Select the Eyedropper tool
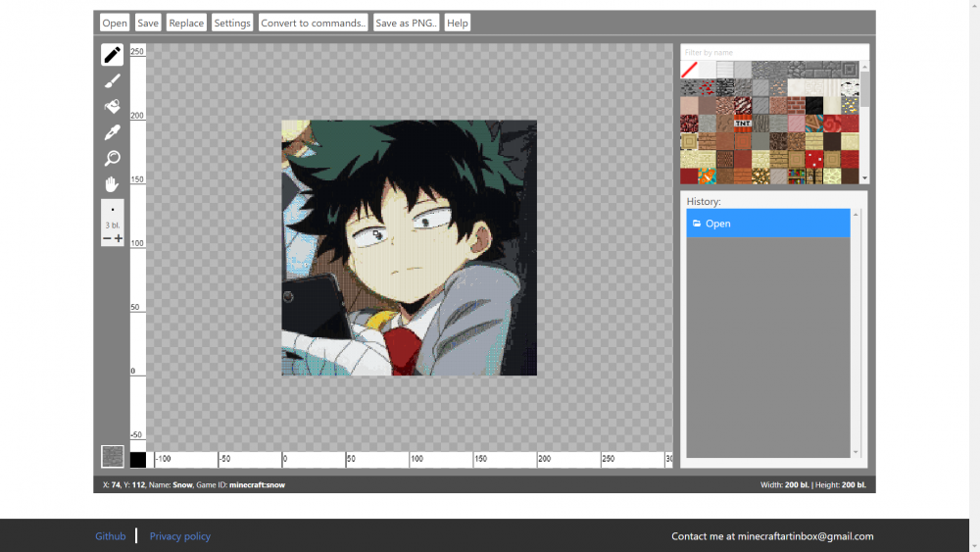The height and width of the screenshot is (552, 980). [x=112, y=132]
